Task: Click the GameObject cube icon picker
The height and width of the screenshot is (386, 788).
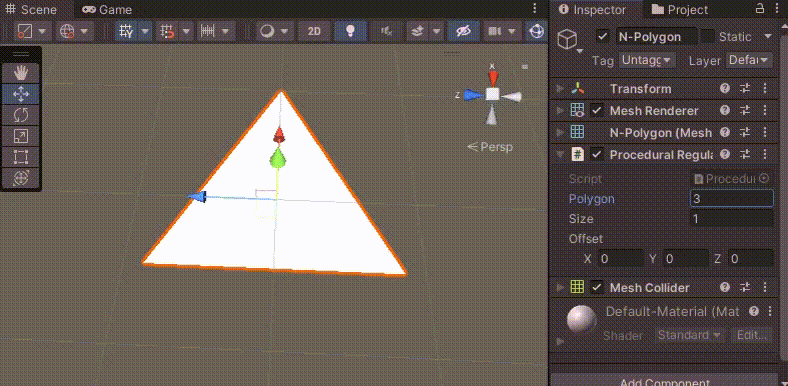Action: (x=568, y=39)
